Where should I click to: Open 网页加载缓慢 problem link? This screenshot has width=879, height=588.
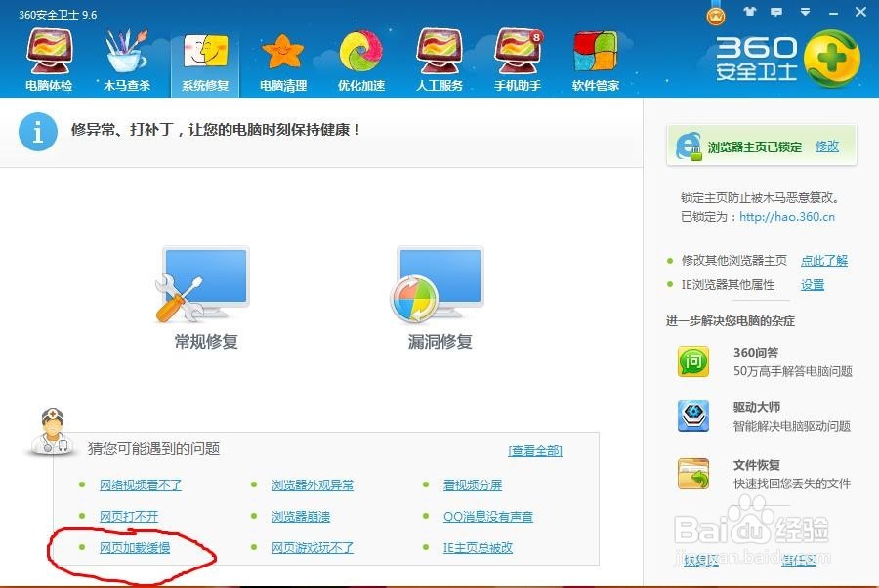(135, 547)
